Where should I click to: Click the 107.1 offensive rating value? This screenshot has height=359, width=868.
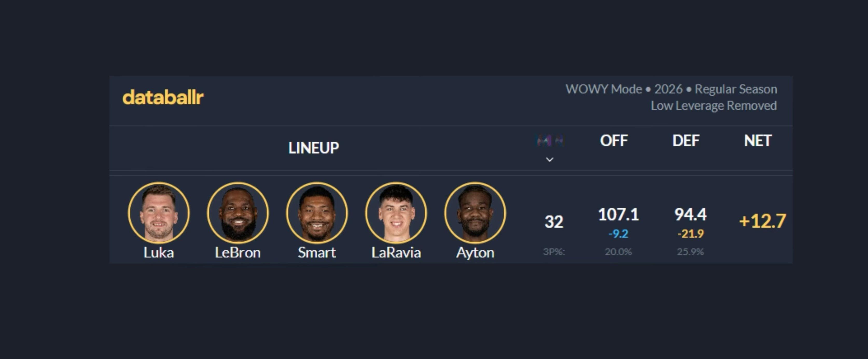tap(618, 215)
